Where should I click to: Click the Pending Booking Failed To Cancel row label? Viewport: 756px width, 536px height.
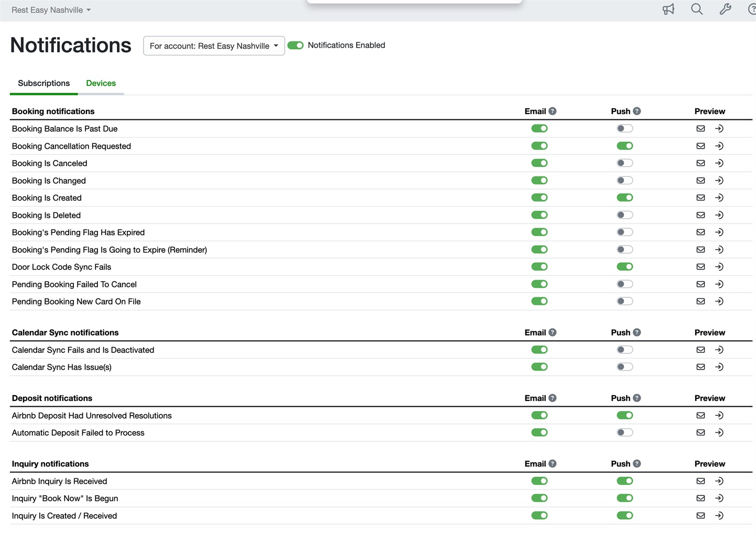point(74,284)
